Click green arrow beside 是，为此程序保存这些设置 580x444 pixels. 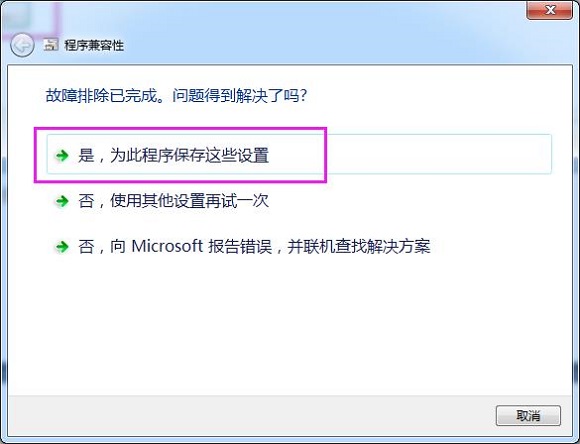pos(62,155)
